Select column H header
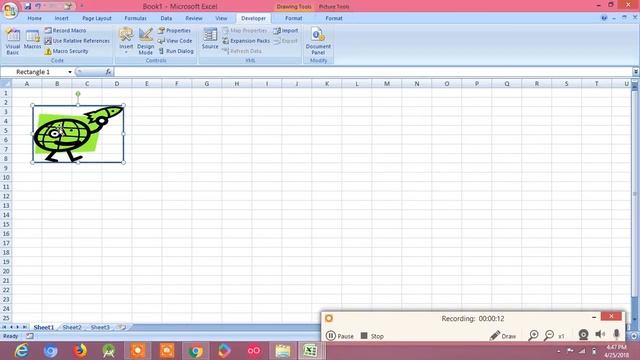 [237, 84]
